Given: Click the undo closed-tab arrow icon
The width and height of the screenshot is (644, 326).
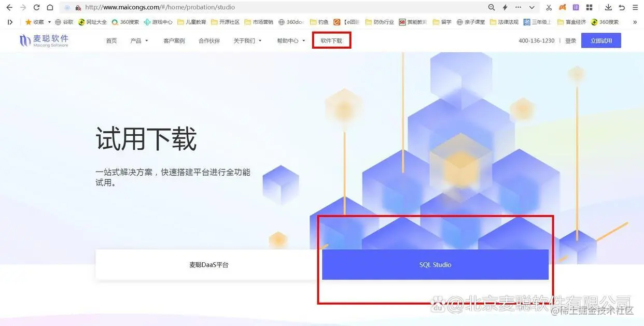Looking at the screenshot, I should (x=622, y=7).
